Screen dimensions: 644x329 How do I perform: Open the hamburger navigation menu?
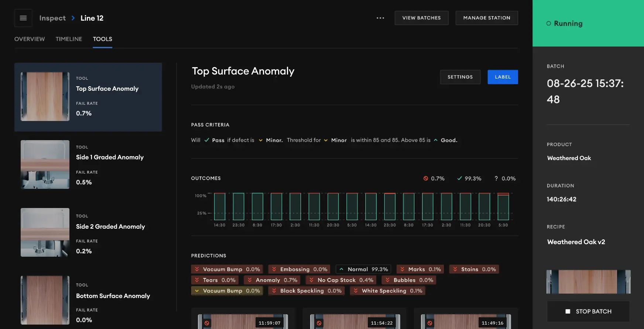click(23, 18)
